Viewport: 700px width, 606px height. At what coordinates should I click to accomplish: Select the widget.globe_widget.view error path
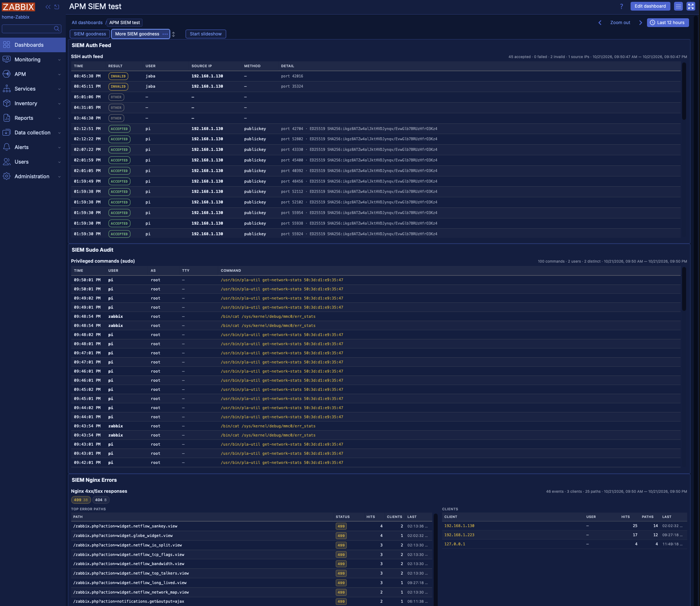(x=123, y=536)
